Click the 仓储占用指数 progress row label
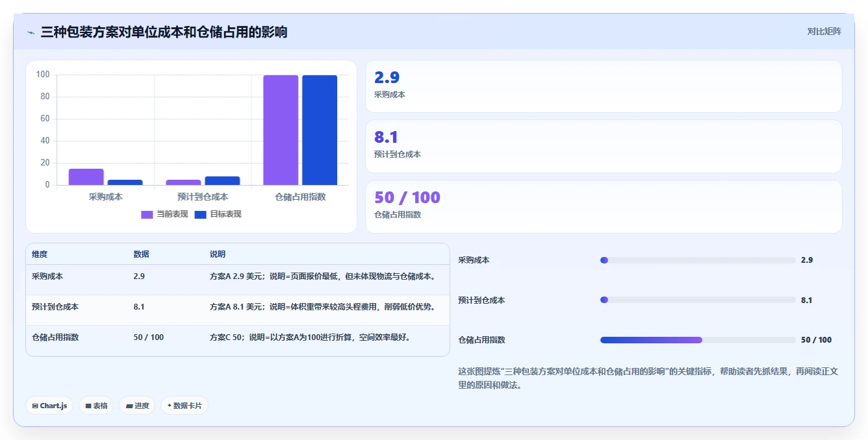The height and width of the screenshot is (440, 868). [481, 340]
